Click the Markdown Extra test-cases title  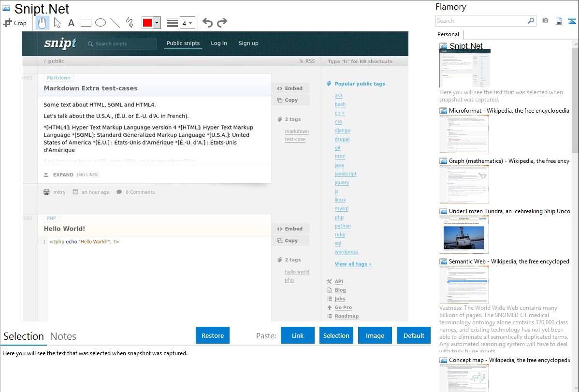[90, 88]
